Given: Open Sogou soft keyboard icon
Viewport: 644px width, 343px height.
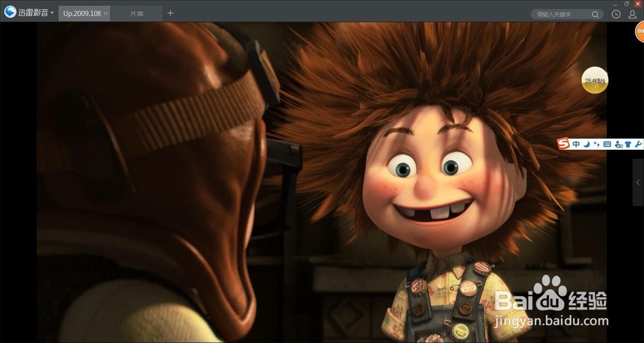Looking at the screenshot, I should click(x=607, y=144).
